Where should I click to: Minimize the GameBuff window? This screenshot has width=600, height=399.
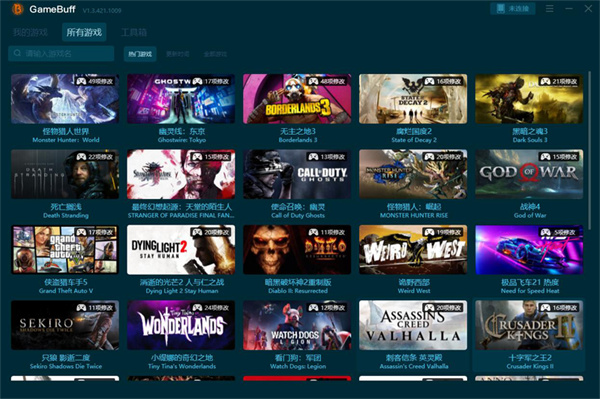tap(569, 8)
